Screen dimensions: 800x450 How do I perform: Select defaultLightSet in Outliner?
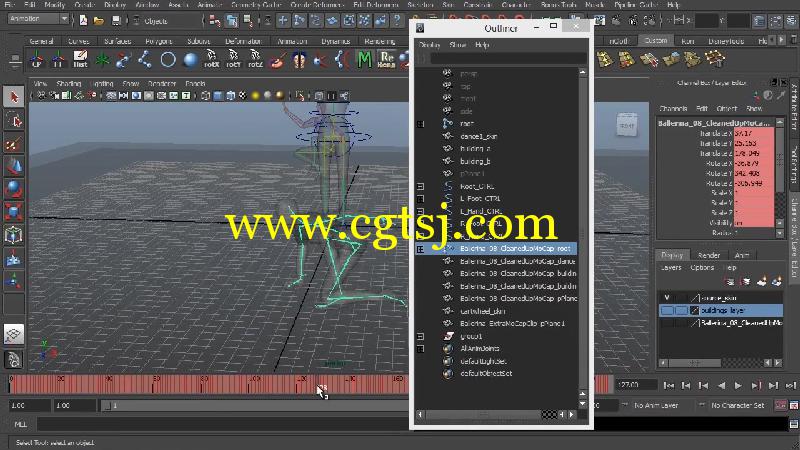483,361
